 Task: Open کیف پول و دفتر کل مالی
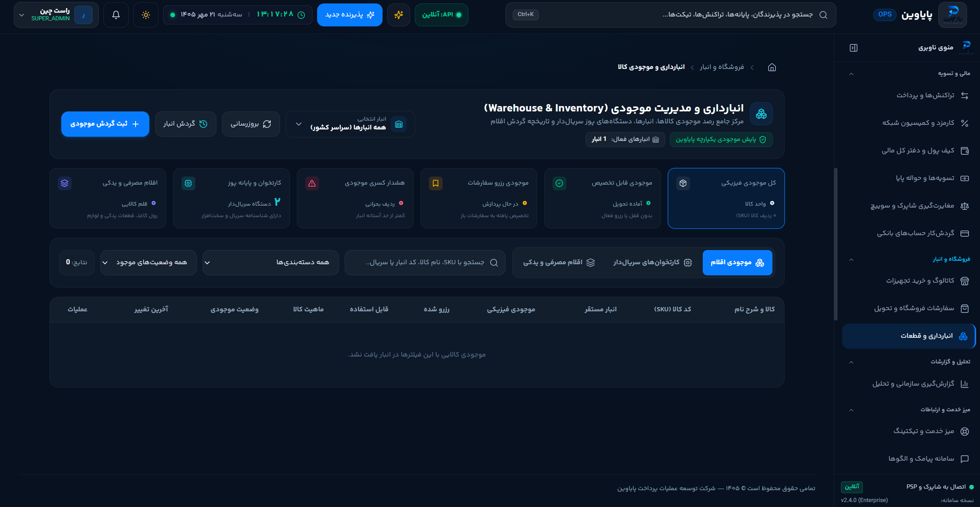tap(908, 150)
